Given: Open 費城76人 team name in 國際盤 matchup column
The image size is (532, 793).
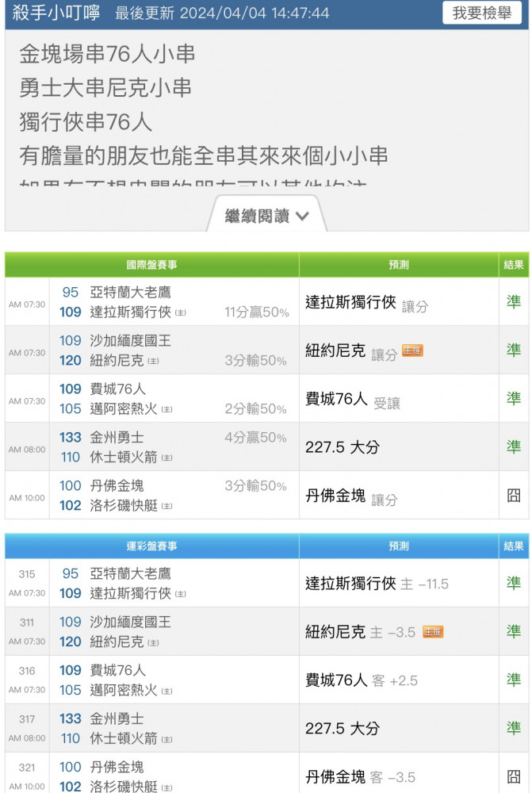Looking at the screenshot, I should coord(118,389).
